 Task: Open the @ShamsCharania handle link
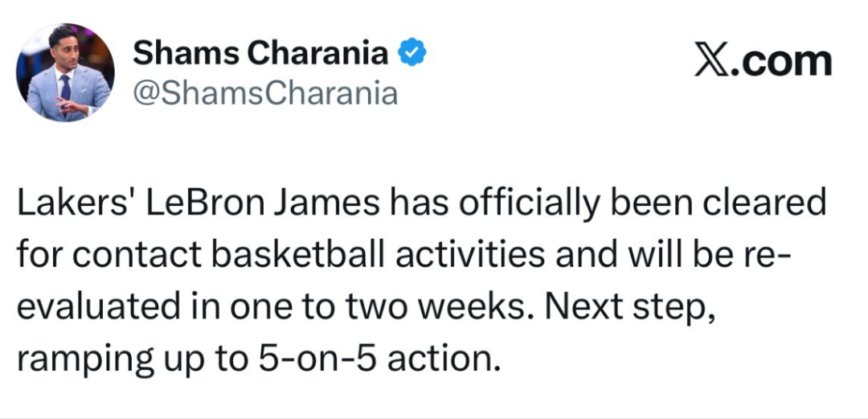coord(264,94)
